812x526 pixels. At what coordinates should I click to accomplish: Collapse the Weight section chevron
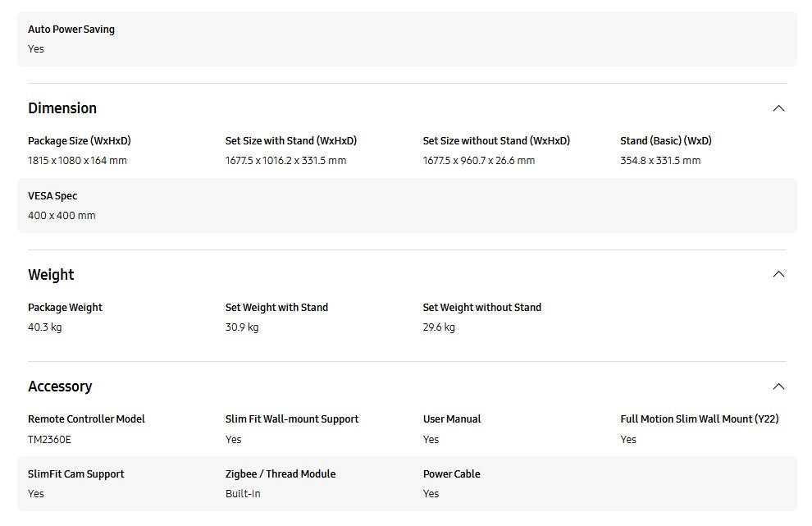click(x=778, y=274)
